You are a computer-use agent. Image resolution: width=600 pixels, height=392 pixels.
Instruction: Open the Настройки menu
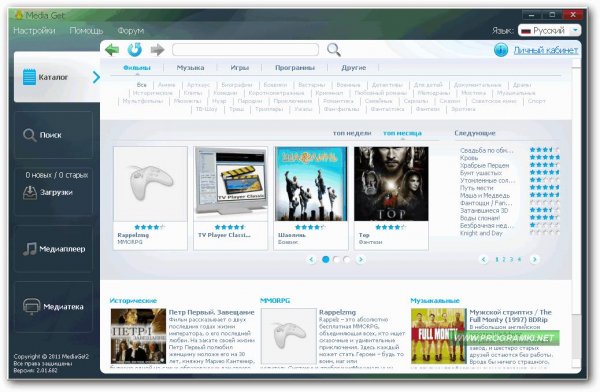click(34, 31)
